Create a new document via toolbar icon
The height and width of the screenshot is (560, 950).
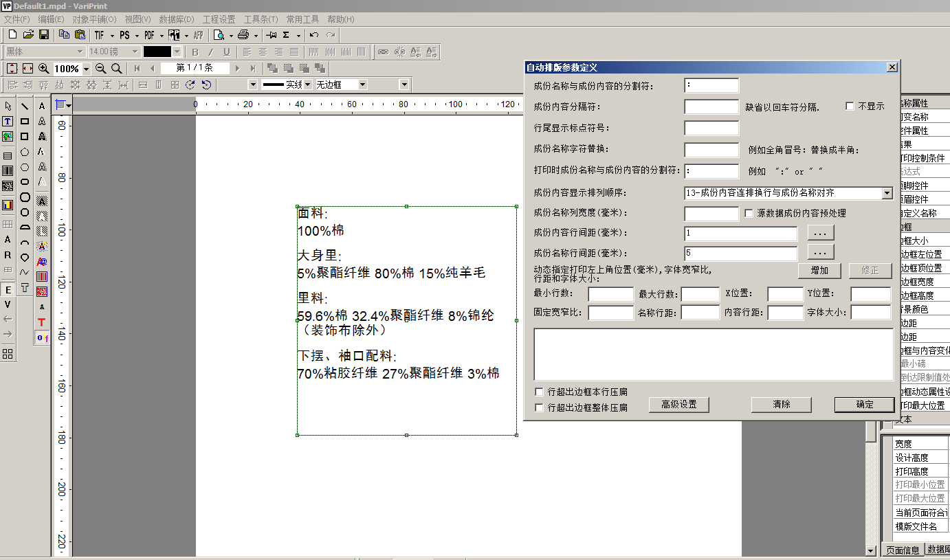[12, 35]
